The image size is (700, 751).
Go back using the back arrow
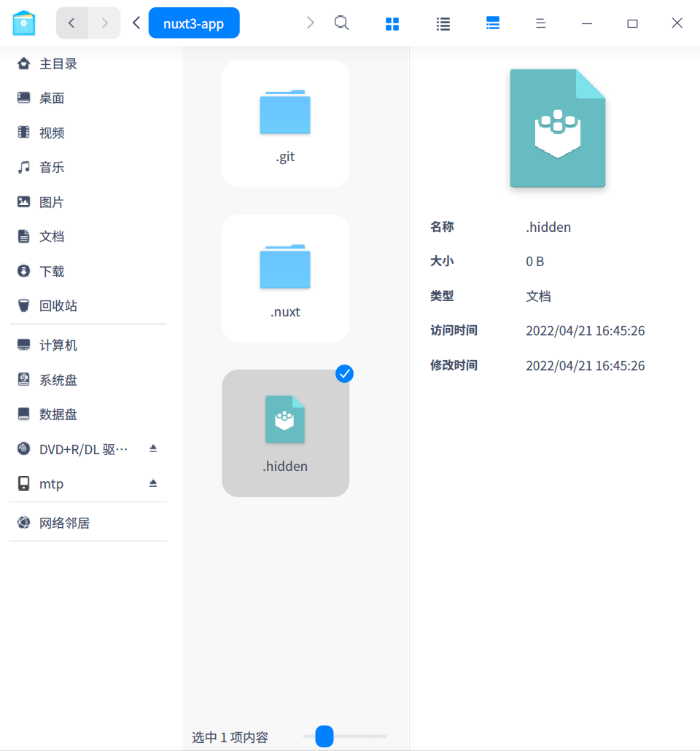tap(71, 23)
